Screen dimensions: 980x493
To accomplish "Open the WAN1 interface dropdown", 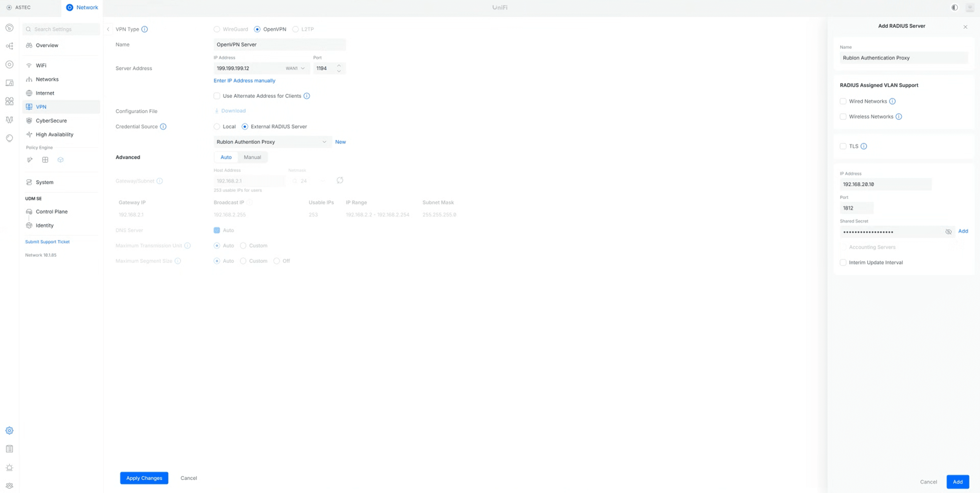I will coord(295,69).
